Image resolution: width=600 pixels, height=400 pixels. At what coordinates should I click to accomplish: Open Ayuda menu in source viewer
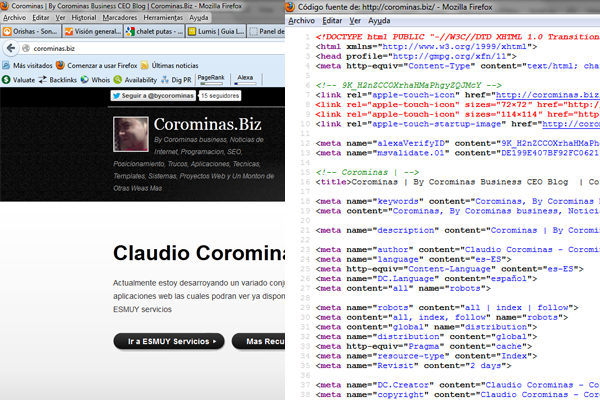[x=379, y=21]
